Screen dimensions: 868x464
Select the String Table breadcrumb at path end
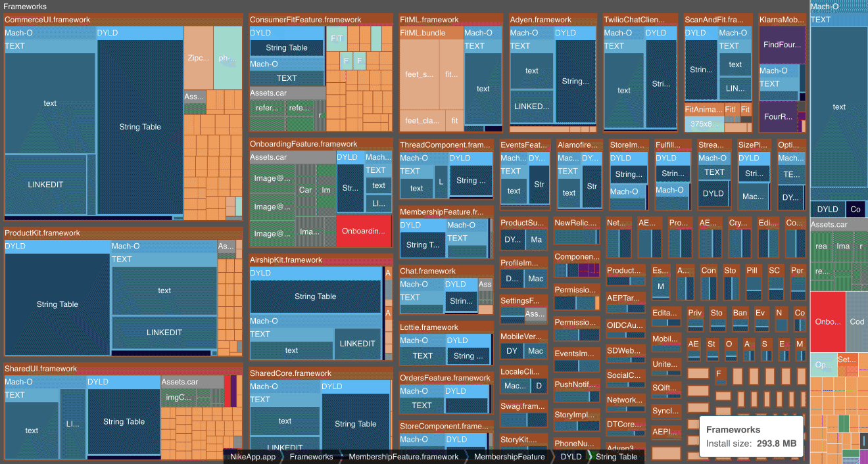[x=616, y=457]
